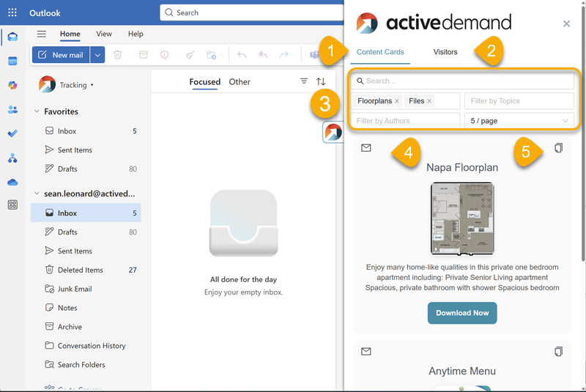Remove the Files filter tag

coord(429,101)
